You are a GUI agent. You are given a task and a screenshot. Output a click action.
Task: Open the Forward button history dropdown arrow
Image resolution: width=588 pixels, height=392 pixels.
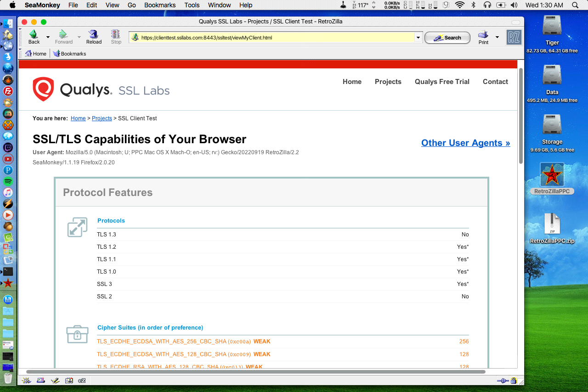point(79,37)
